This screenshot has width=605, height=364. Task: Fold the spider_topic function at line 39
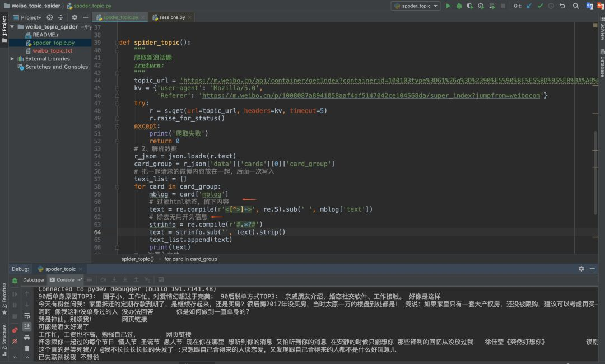point(117,43)
